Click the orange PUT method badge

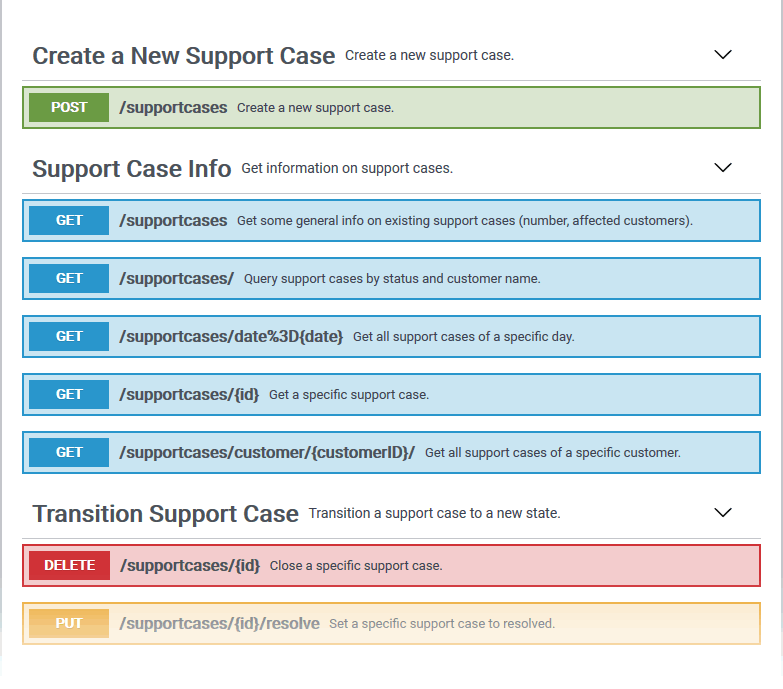click(x=69, y=623)
